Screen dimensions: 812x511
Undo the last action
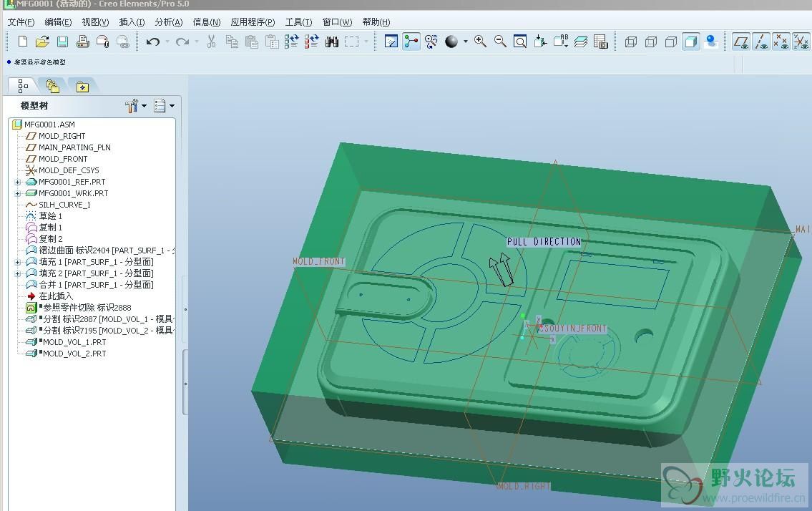pyautogui.click(x=153, y=42)
